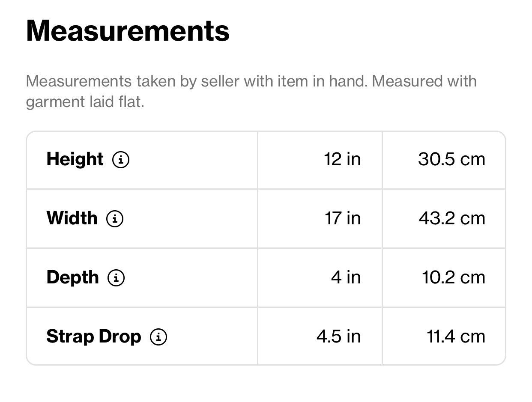This screenshot has height=402, width=532.
Task: Click the Measurements heading
Action: (128, 30)
